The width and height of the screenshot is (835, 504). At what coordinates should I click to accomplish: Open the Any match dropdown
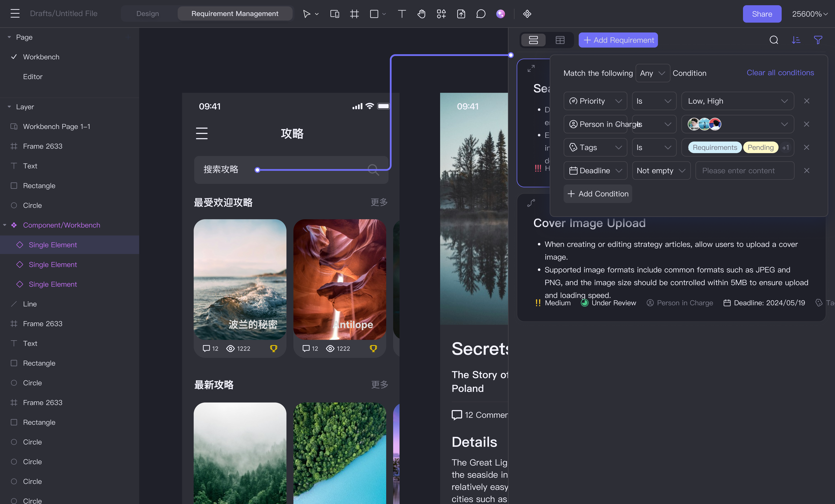tap(652, 73)
